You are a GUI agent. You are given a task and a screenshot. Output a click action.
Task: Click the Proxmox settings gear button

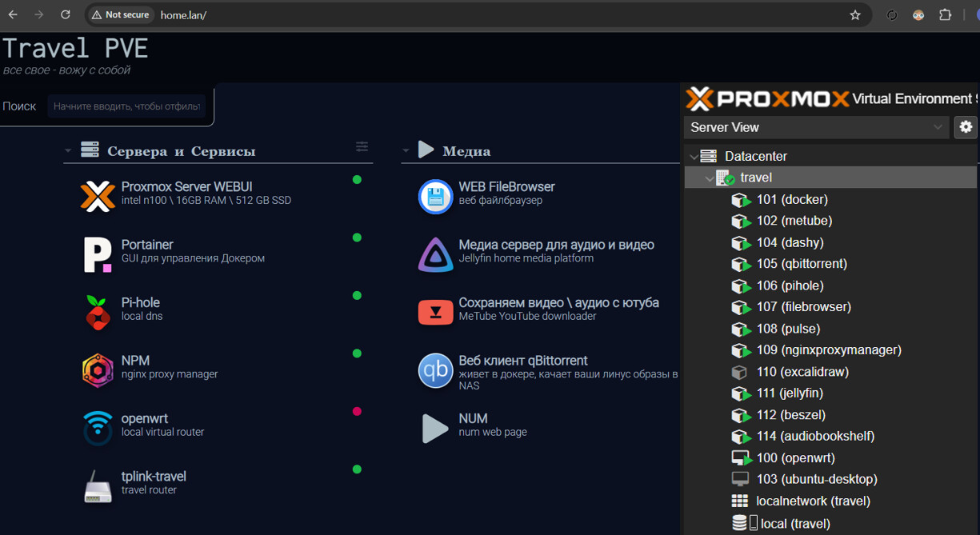point(966,127)
